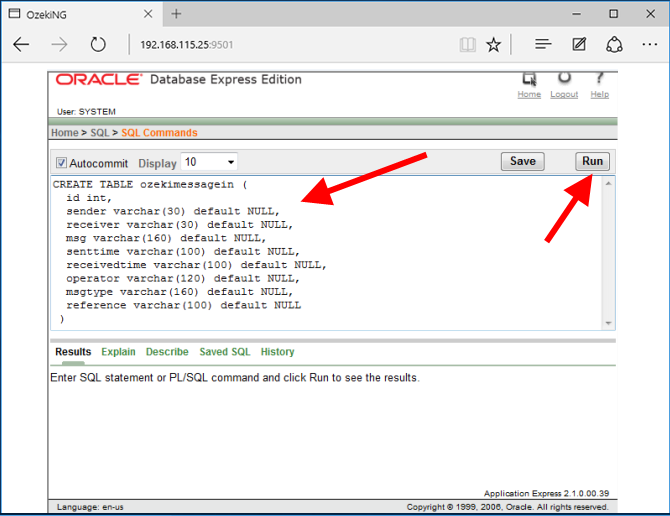Go to Home in breadcrumb
The width and height of the screenshot is (670, 516).
click(x=65, y=133)
